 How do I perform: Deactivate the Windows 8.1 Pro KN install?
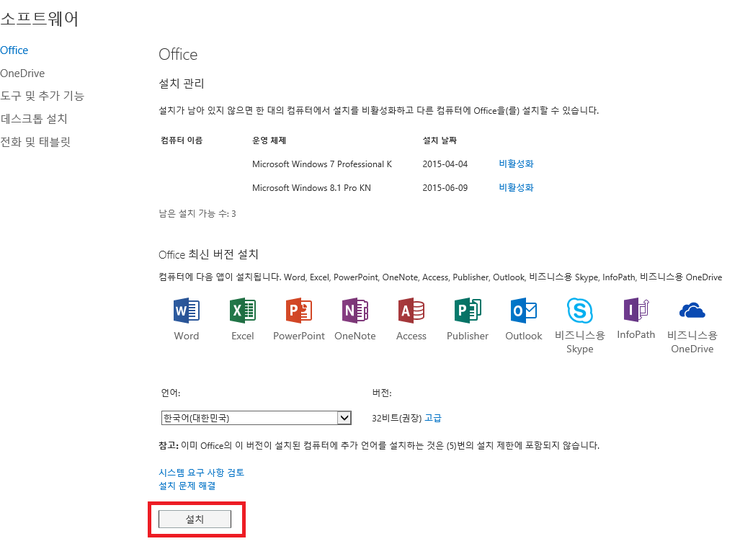516,187
